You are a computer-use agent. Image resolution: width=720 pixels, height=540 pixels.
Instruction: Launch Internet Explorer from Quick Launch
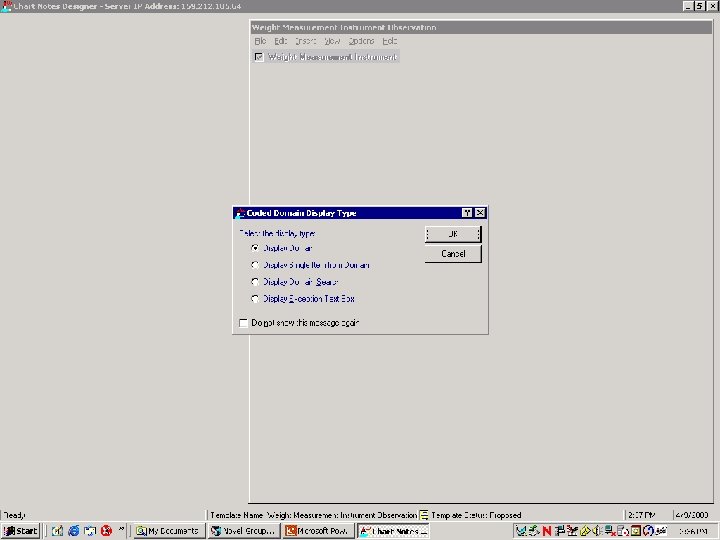coord(73,531)
